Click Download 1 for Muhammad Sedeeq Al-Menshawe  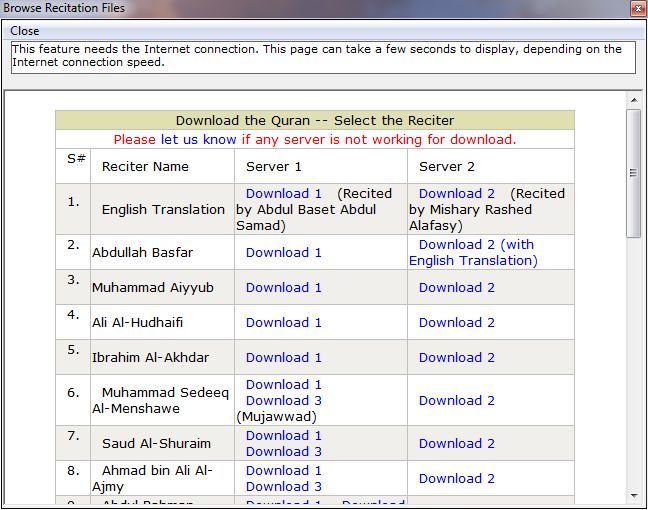pos(284,384)
